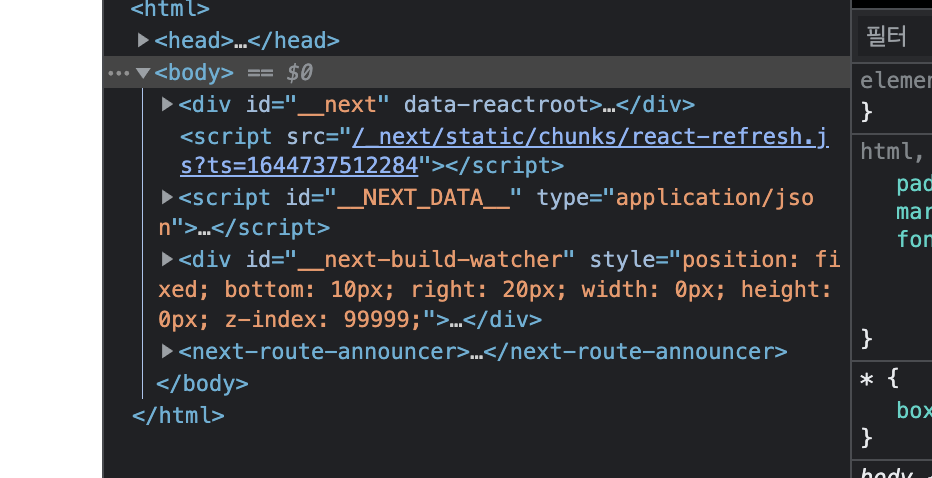Select the body == $0 row
This screenshot has width=932, height=478.
point(477,73)
